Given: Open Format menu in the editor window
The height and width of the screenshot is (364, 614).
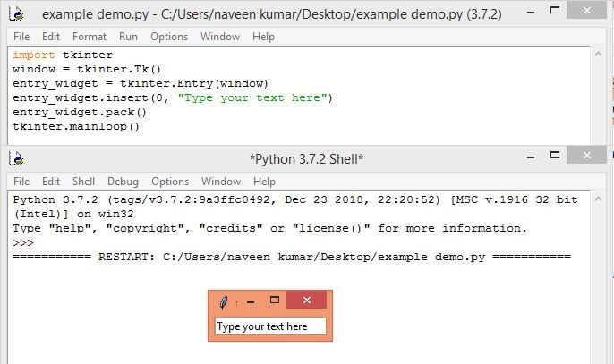Looking at the screenshot, I should coord(90,37).
